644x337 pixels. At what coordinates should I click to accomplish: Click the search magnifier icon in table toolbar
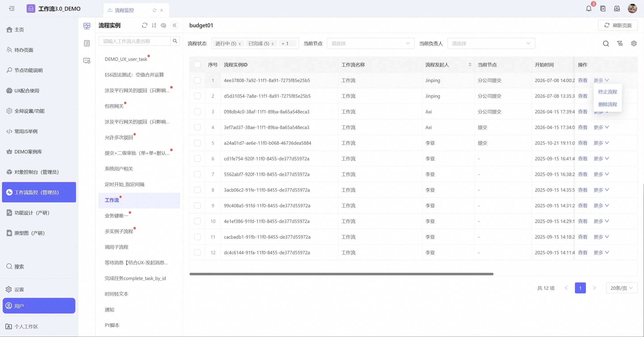click(606, 44)
